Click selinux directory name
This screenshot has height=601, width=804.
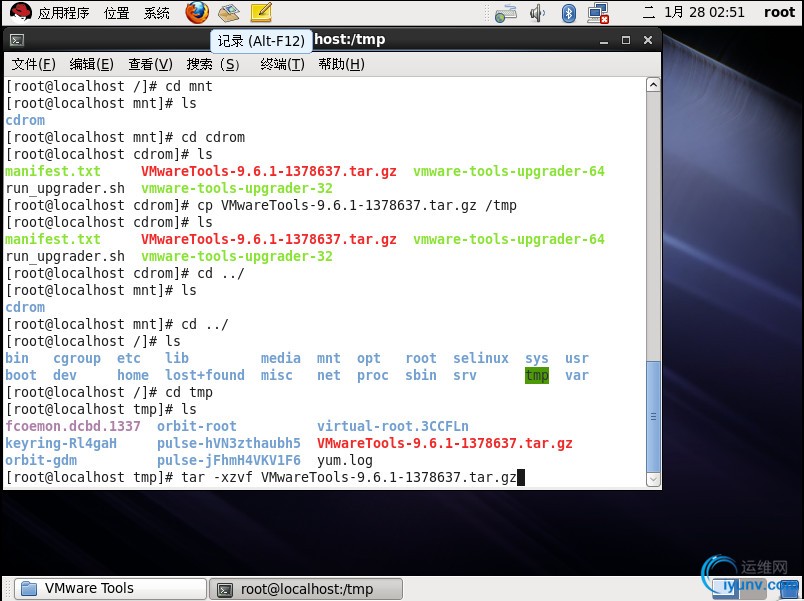coord(481,358)
